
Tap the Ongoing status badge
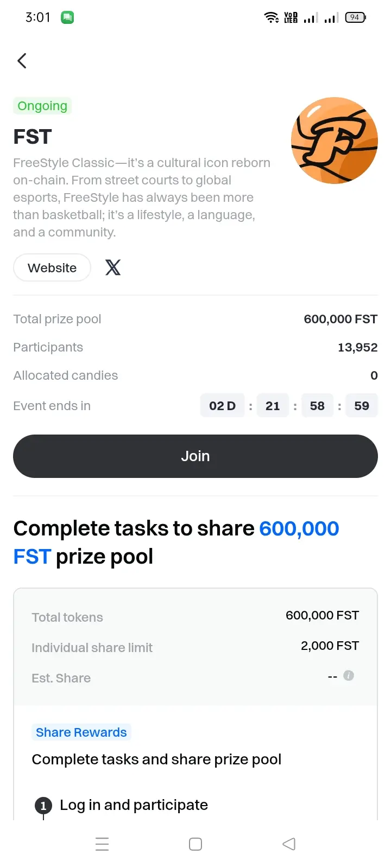(x=42, y=106)
